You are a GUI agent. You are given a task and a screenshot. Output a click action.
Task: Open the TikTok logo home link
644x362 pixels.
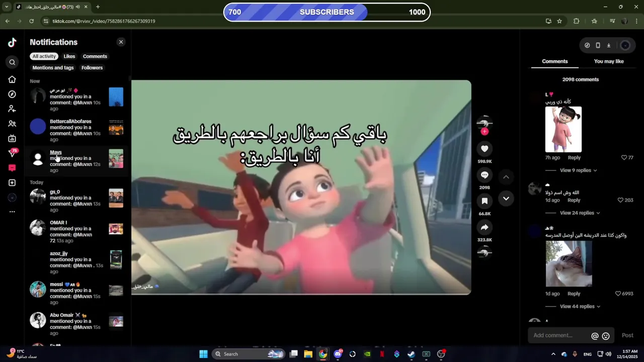[x=12, y=42]
